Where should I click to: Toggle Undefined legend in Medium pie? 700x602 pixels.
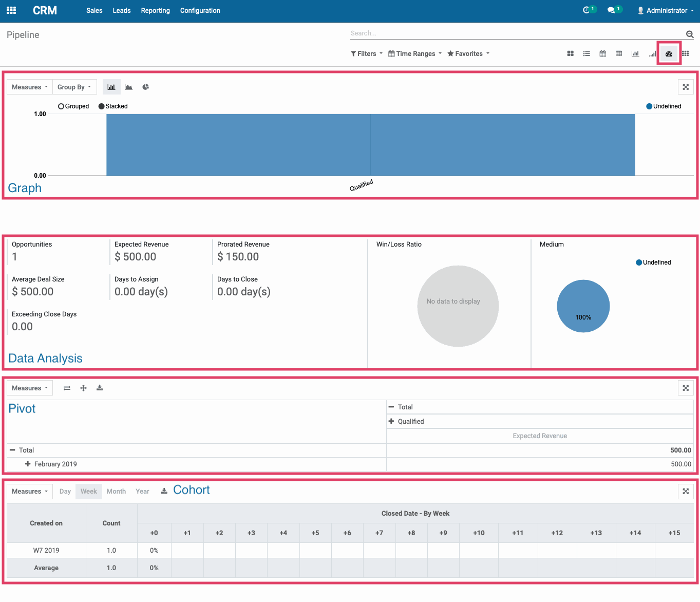(653, 262)
